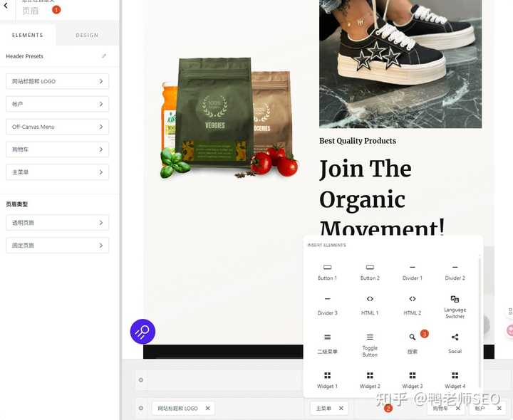Expand the 透明页眉 transparent header option

coord(57,223)
